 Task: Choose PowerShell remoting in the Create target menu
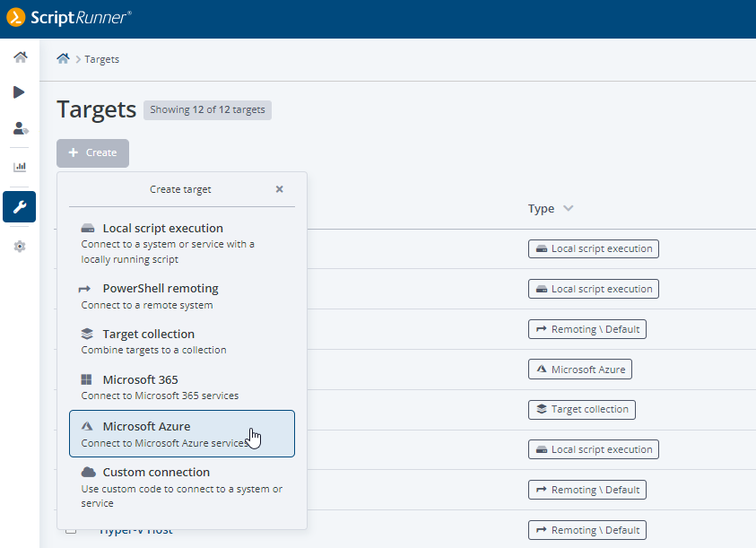(x=182, y=296)
